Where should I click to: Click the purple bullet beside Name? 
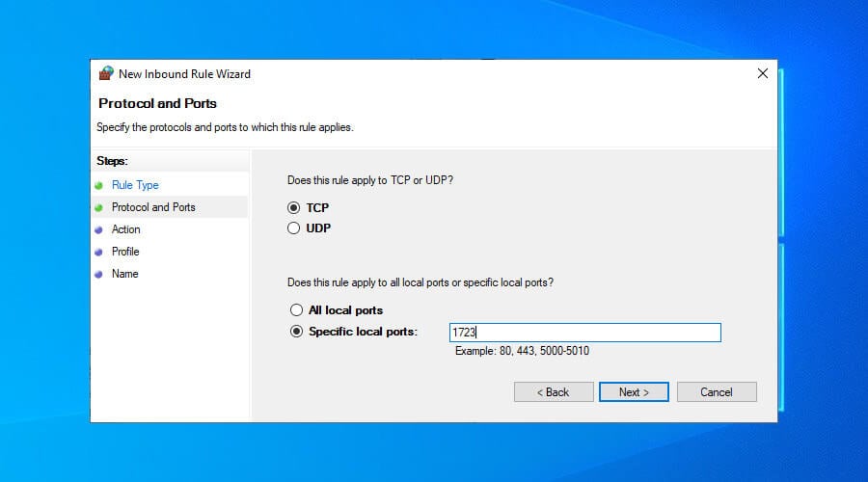click(99, 274)
